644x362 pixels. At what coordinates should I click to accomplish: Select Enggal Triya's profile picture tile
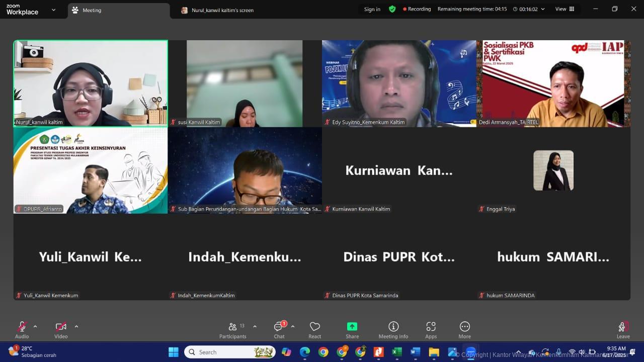pos(553,170)
